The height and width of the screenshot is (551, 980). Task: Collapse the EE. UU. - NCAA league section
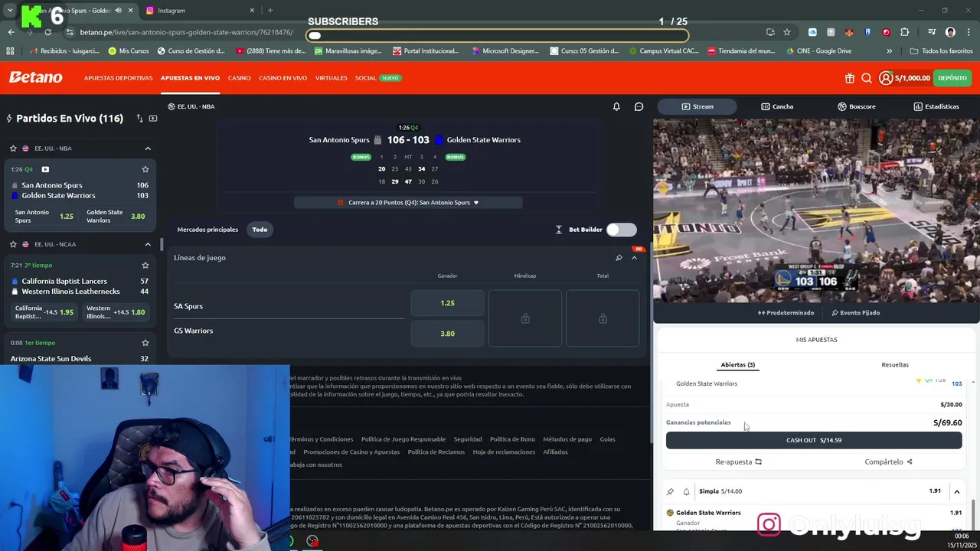pos(148,244)
